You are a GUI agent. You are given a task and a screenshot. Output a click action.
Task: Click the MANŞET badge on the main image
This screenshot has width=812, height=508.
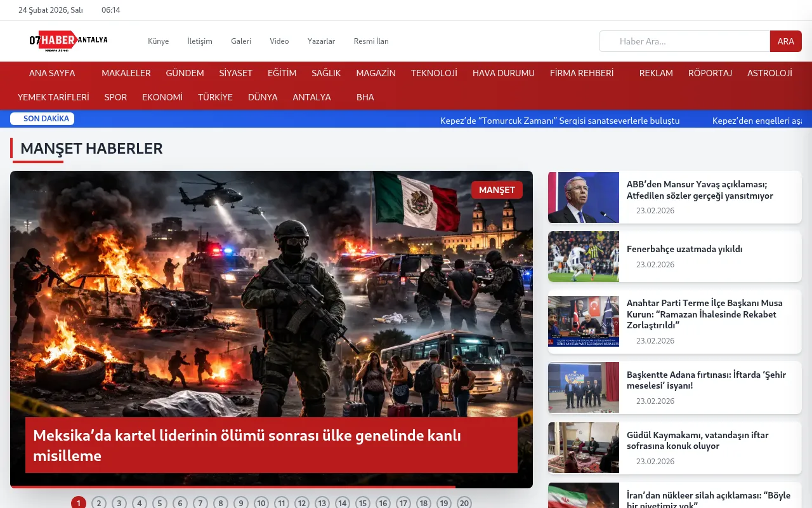coord(497,190)
